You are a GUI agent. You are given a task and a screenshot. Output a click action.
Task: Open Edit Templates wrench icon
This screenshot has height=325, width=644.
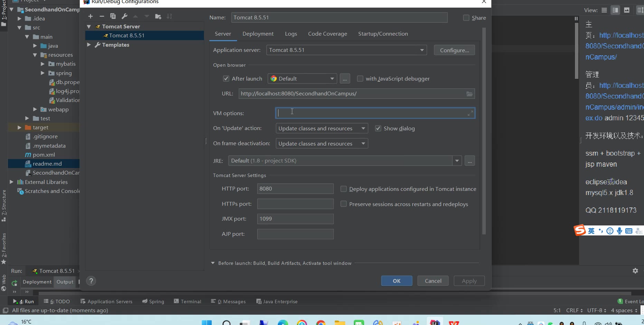tap(124, 16)
